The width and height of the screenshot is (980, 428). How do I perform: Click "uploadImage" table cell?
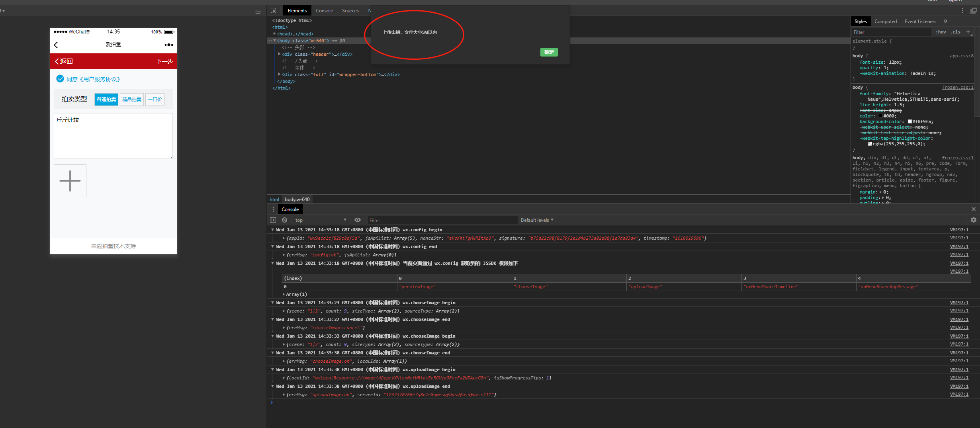[684, 287]
